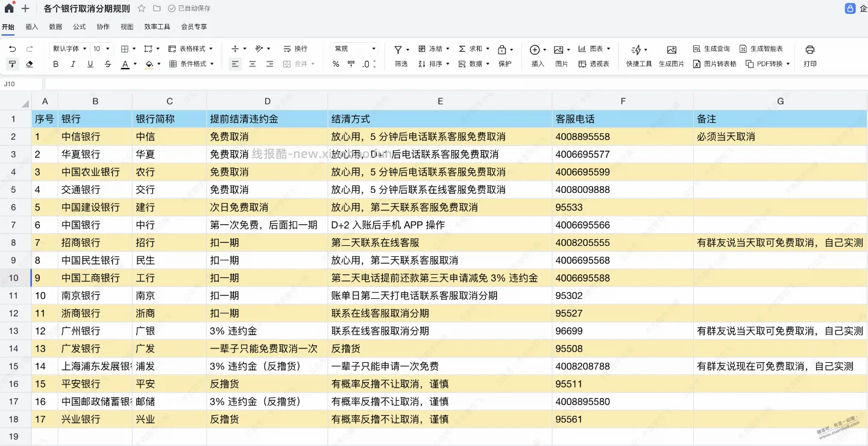Click the decimal places stepper
This screenshot has width=868, height=446.
click(x=374, y=64)
